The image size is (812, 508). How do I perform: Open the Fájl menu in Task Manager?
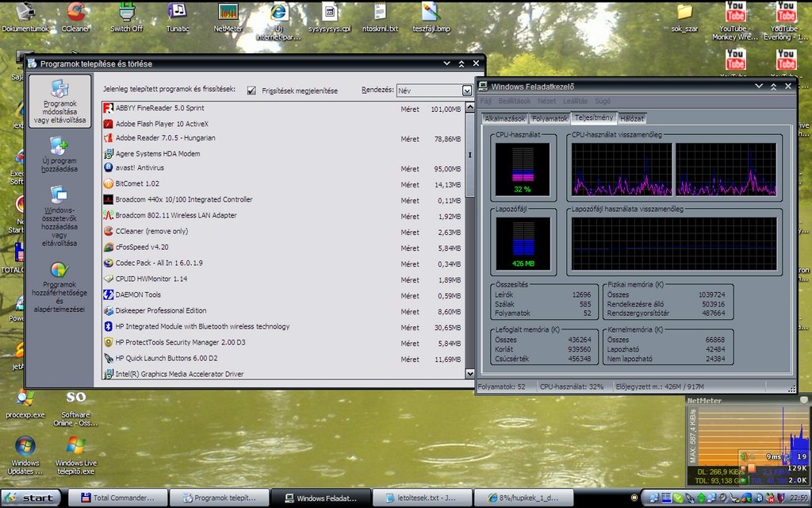[485, 102]
